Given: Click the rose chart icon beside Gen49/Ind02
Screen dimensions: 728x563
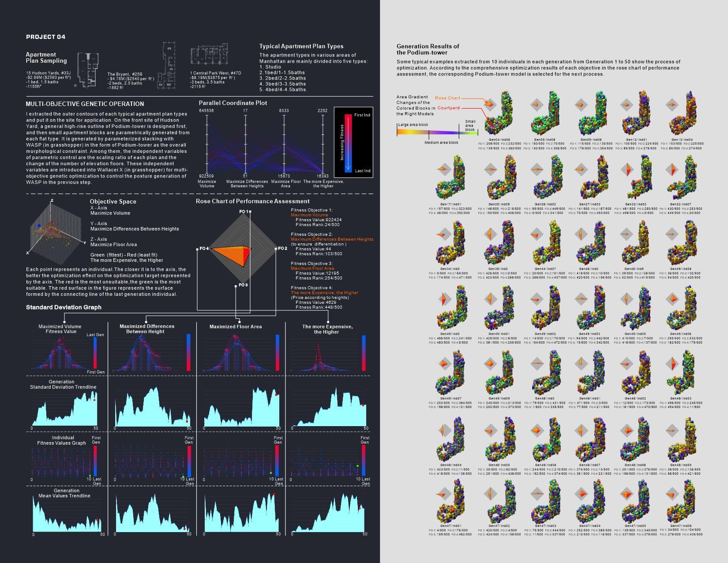Looking at the screenshot, I should [537, 299].
